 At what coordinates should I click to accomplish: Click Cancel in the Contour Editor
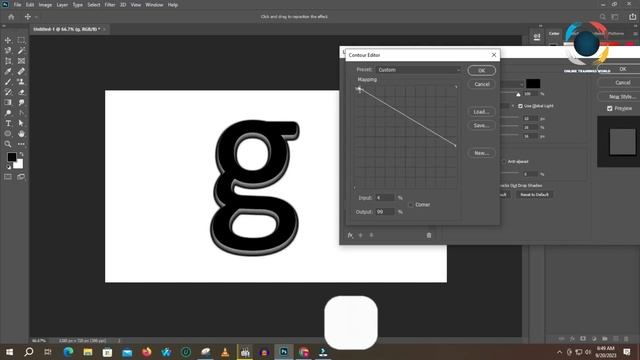coord(482,84)
